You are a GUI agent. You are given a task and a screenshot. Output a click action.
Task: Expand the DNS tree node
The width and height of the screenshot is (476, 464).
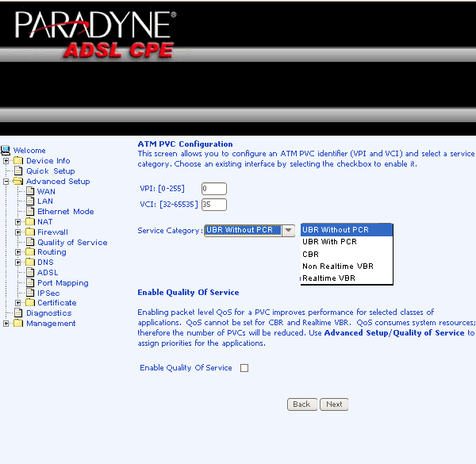point(18,263)
